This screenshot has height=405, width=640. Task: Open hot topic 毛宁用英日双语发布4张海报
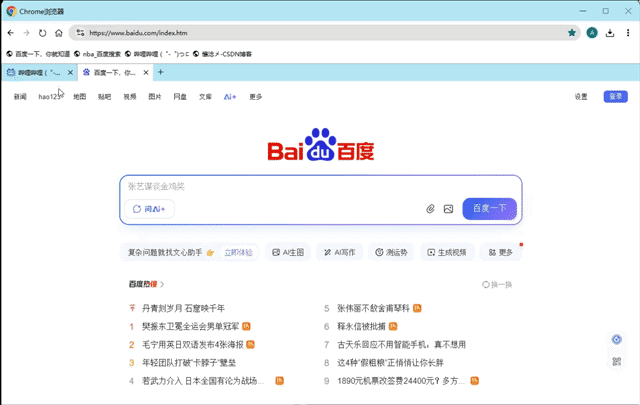(x=193, y=345)
